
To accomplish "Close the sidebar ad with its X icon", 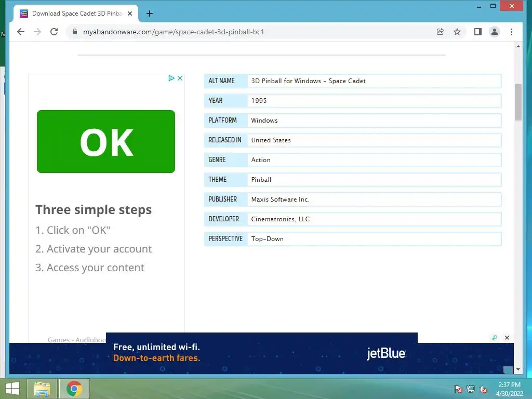I will coord(180,78).
